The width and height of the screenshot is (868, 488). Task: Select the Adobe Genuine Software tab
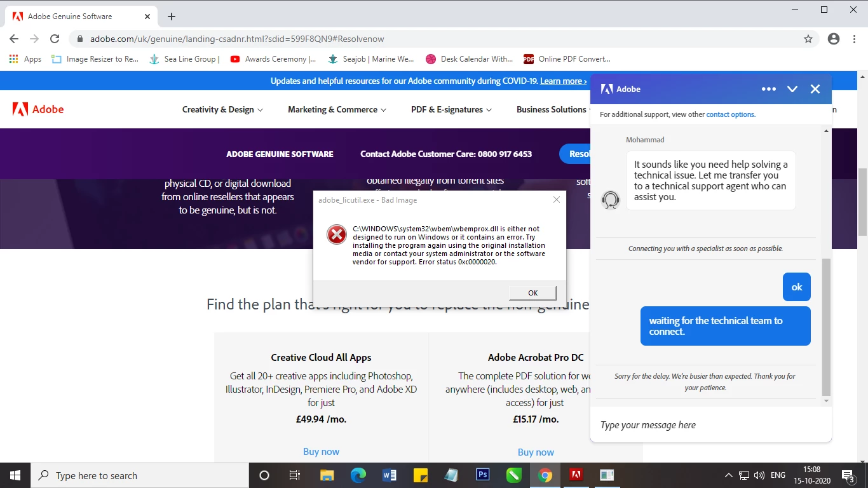pyautogui.click(x=83, y=17)
